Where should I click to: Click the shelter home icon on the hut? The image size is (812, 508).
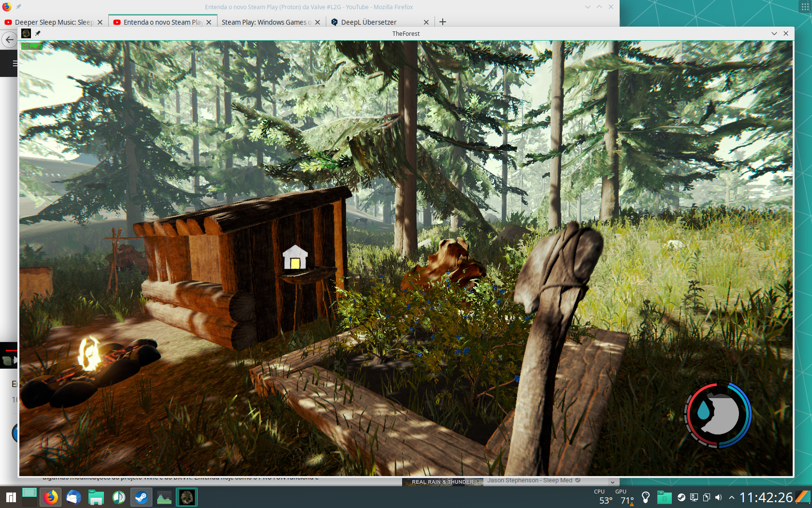coord(295,257)
